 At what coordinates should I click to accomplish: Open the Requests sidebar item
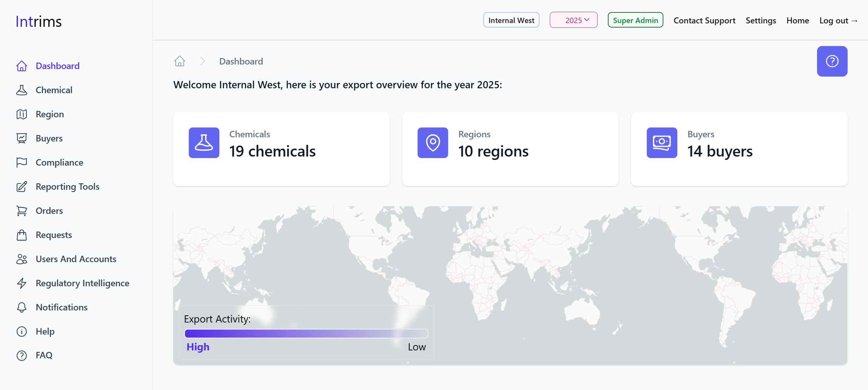(54, 235)
